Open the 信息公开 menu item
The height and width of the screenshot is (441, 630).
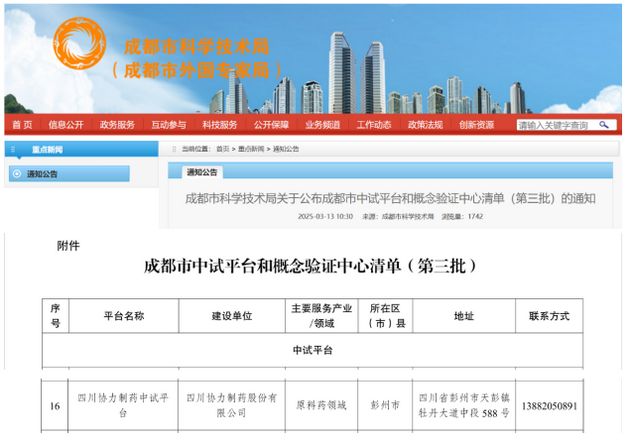click(66, 125)
